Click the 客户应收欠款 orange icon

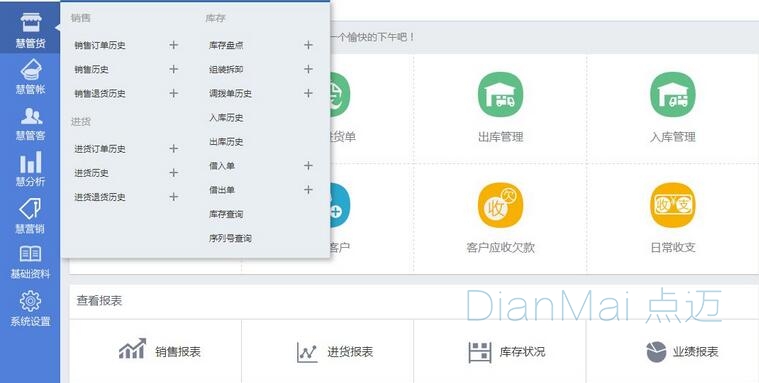point(501,205)
